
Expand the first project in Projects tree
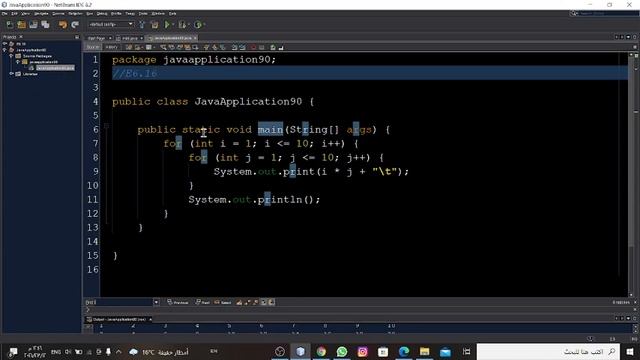tap(5, 44)
